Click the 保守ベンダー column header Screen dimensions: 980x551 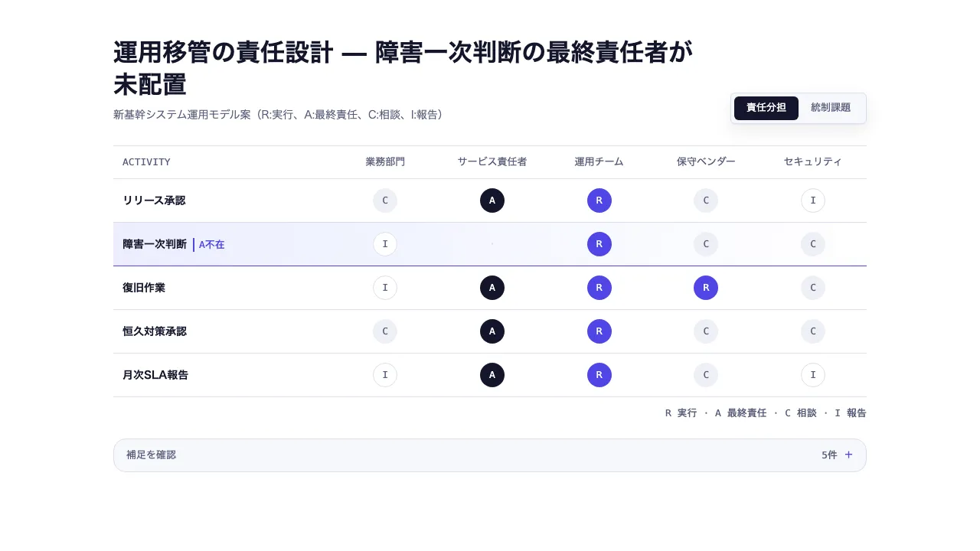[x=706, y=162]
